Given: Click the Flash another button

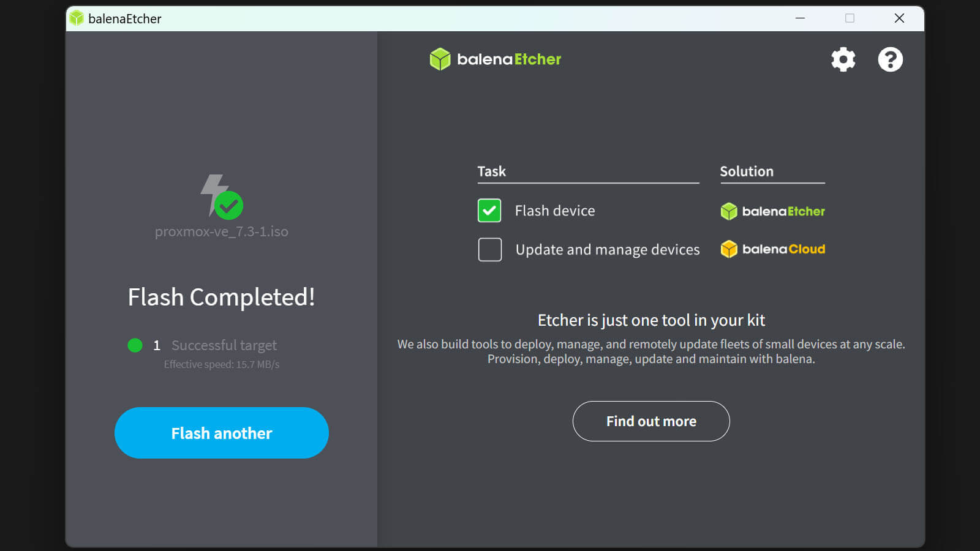Looking at the screenshot, I should 222,433.
